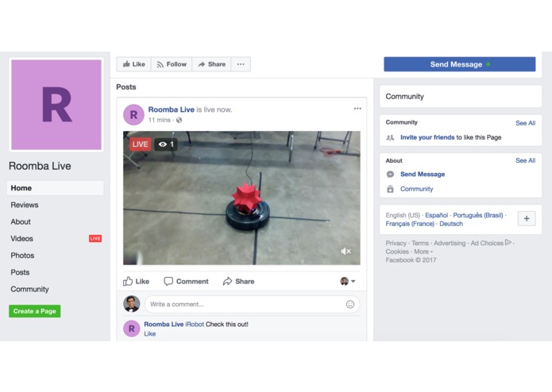Image resolution: width=552 pixels, height=392 pixels.
Task: Open Photos in the left sidebar
Action: click(x=22, y=256)
